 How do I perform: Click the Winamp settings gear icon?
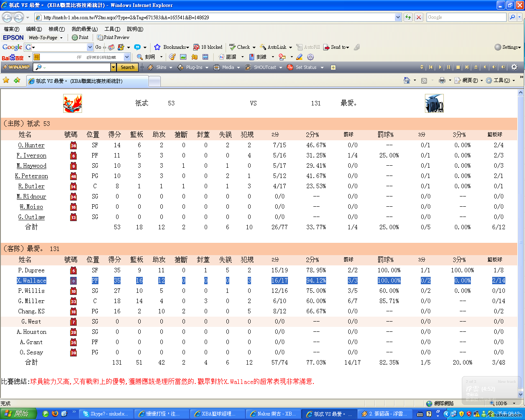514,67
